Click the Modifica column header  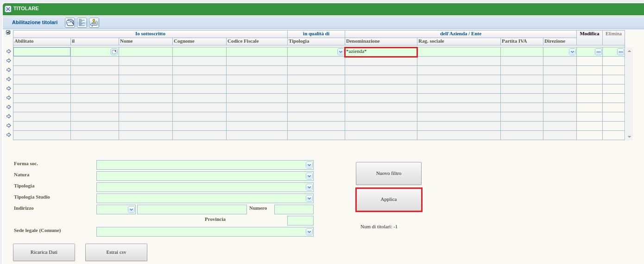pyautogui.click(x=589, y=34)
